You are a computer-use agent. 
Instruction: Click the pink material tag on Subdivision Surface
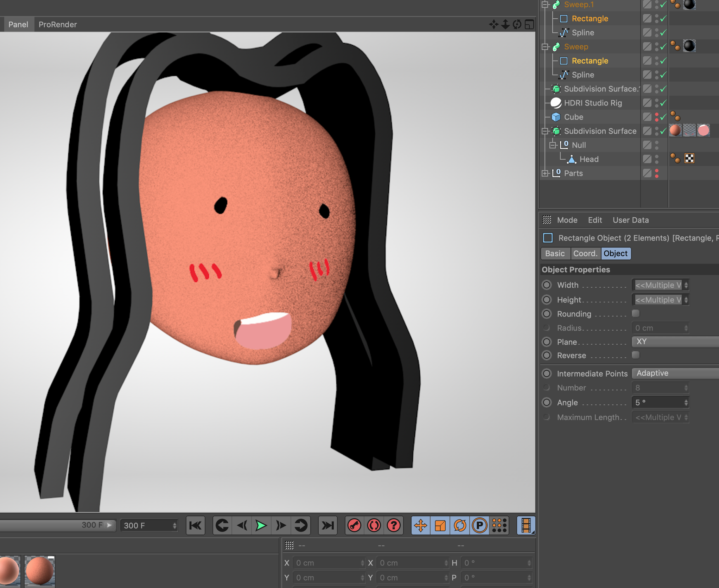(x=703, y=130)
